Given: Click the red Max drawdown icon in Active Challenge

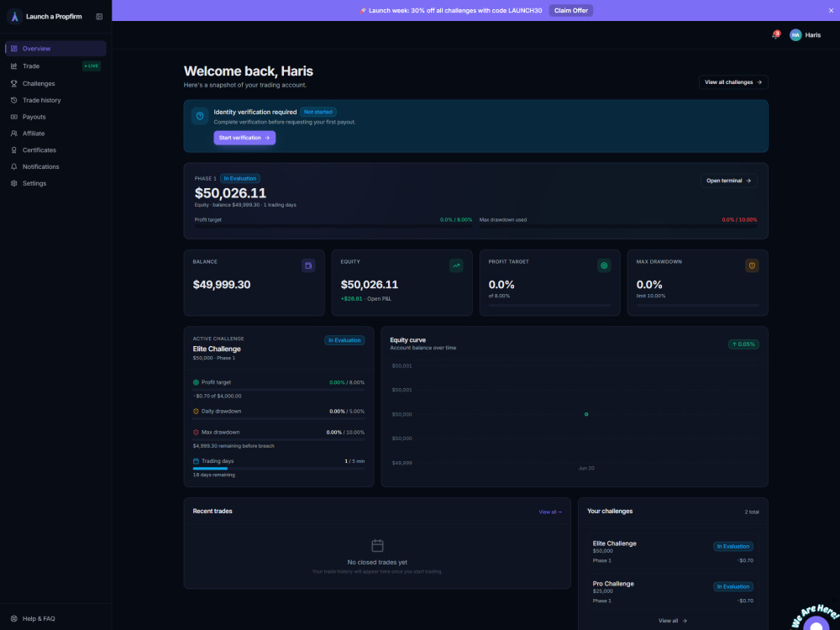Looking at the screenshot, I should [196, 433].
